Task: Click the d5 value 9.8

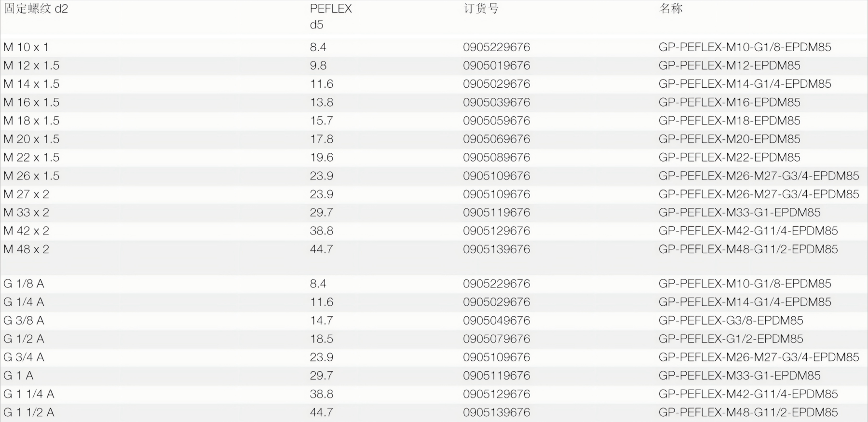Action: [x=318, y=66]
